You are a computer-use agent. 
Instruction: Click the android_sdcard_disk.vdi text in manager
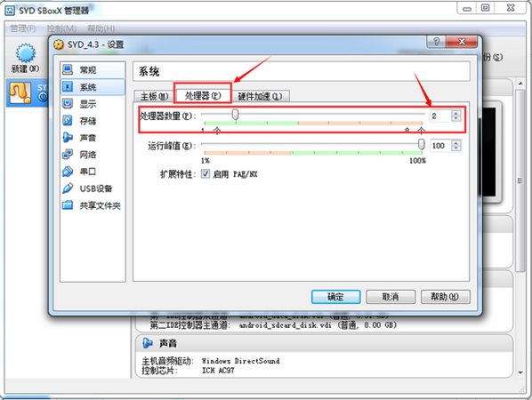coord(286,325)
